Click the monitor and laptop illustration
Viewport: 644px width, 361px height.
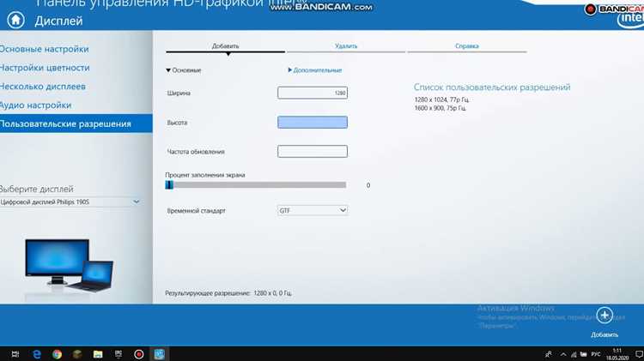pos(69,266)
